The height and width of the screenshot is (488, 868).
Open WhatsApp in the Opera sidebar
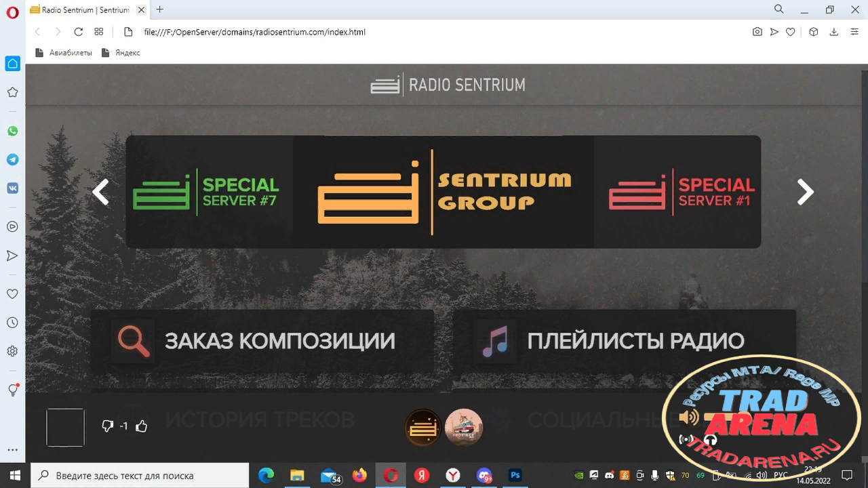12,131
